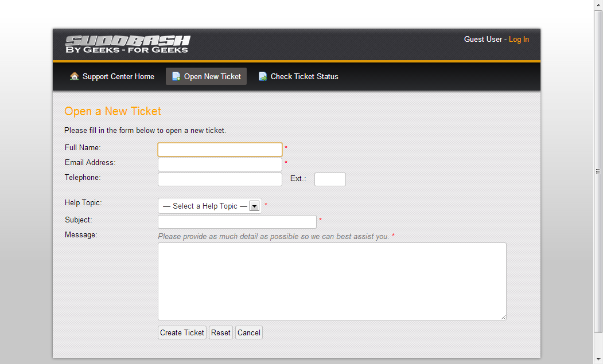Image resolution: width=603 pixels, height=364 pixels.
Task: Click the house icon beside Support Center Home
Action: tap(74, 76)
